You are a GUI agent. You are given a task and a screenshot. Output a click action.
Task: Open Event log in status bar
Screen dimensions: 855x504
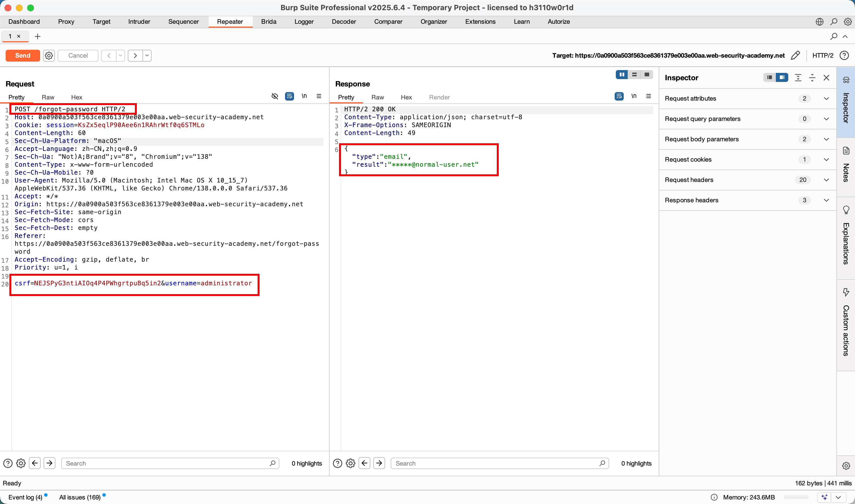[x=25, y=497]
